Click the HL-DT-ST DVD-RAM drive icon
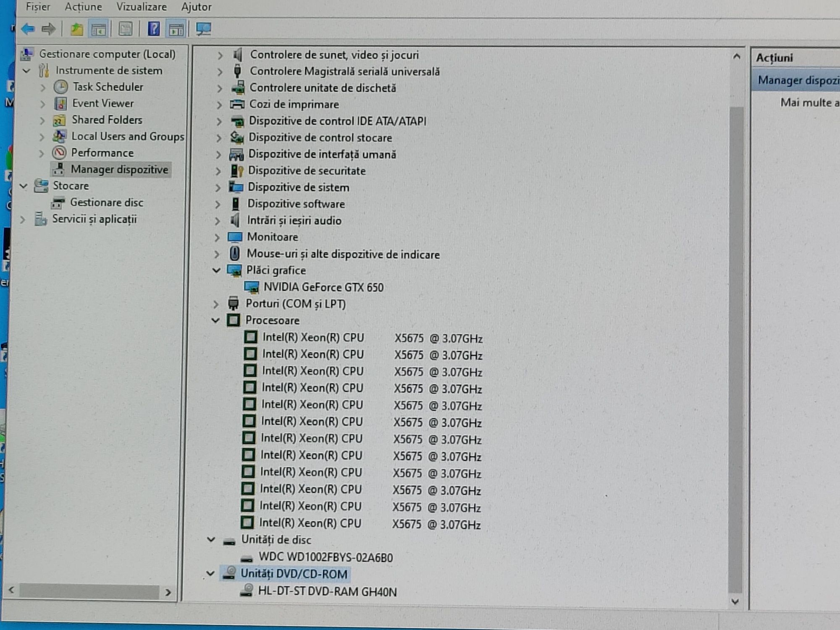 pyautogui.click(x=247, y=591)
